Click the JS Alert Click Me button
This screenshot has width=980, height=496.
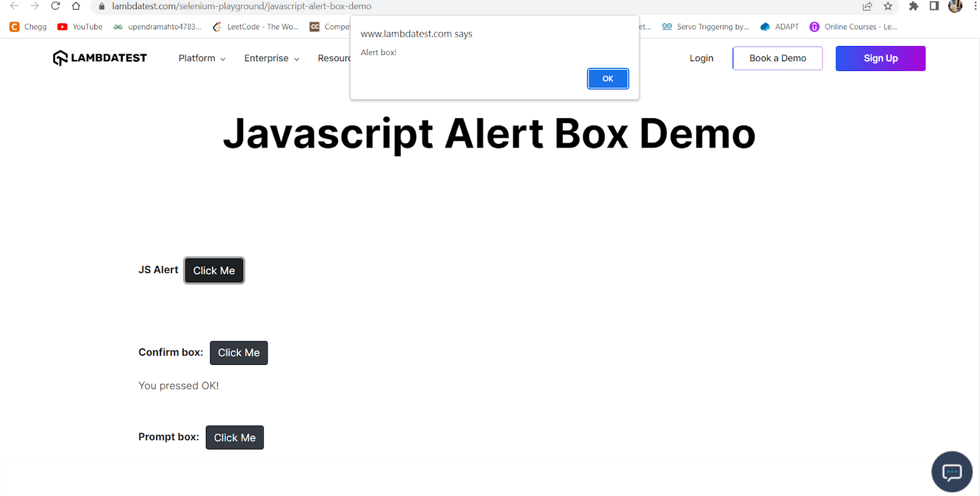214,271
